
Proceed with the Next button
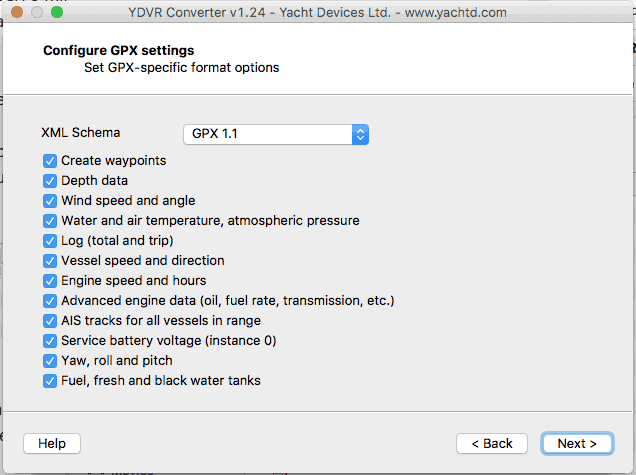[577, 443]
